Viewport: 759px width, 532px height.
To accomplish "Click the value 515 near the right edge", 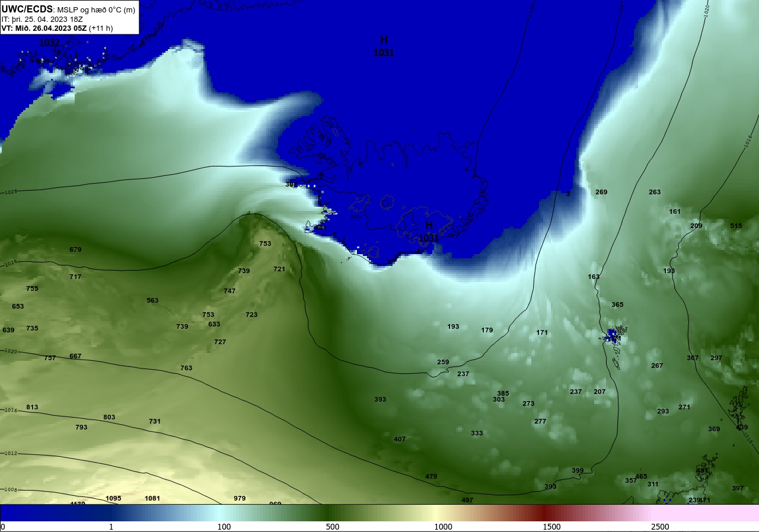I will tap(736, 226).
